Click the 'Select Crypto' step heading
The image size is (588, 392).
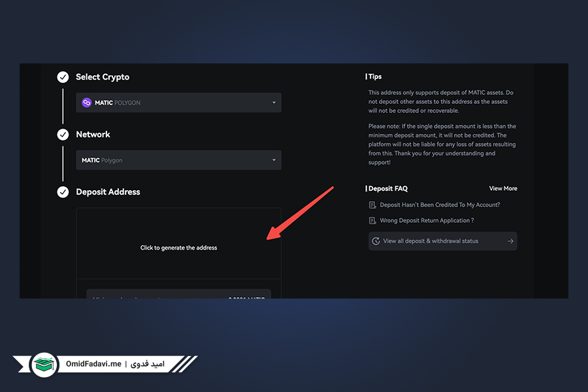[103, 77]
